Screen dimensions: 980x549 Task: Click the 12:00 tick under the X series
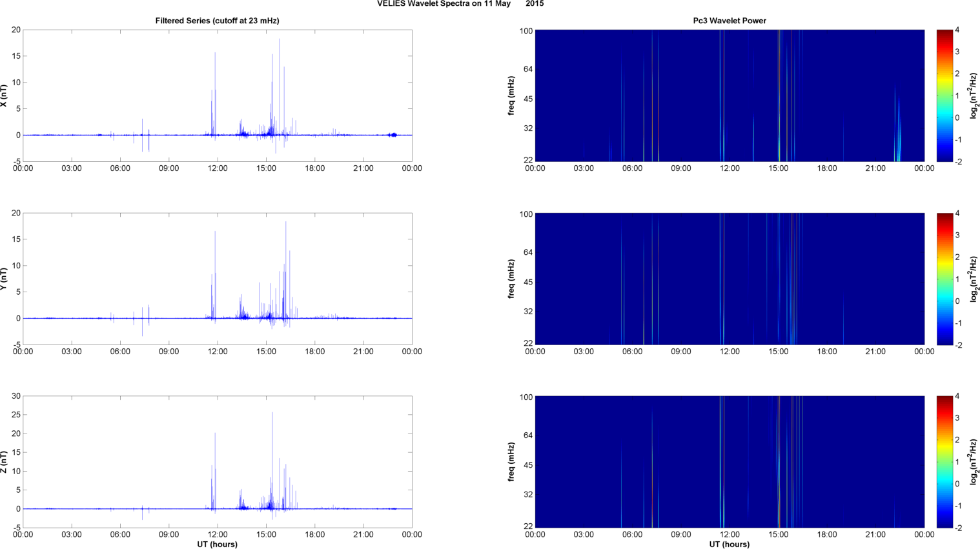(218, 168)
